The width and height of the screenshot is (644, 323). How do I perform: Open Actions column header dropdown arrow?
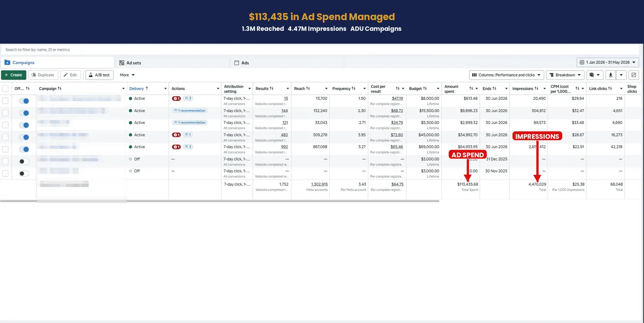pos(218,89)
